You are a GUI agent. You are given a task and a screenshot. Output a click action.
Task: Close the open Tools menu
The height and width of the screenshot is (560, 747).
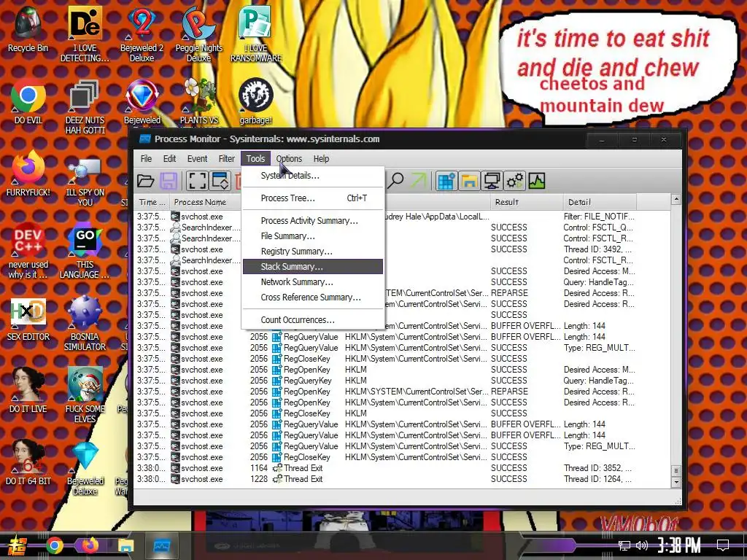(255, 158)
